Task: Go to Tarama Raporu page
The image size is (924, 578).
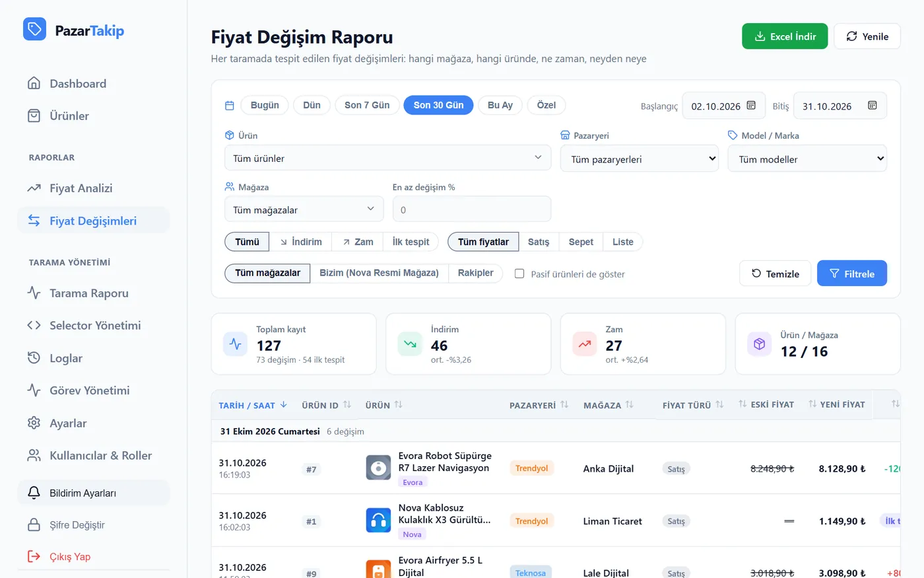Action: [93, 293]
